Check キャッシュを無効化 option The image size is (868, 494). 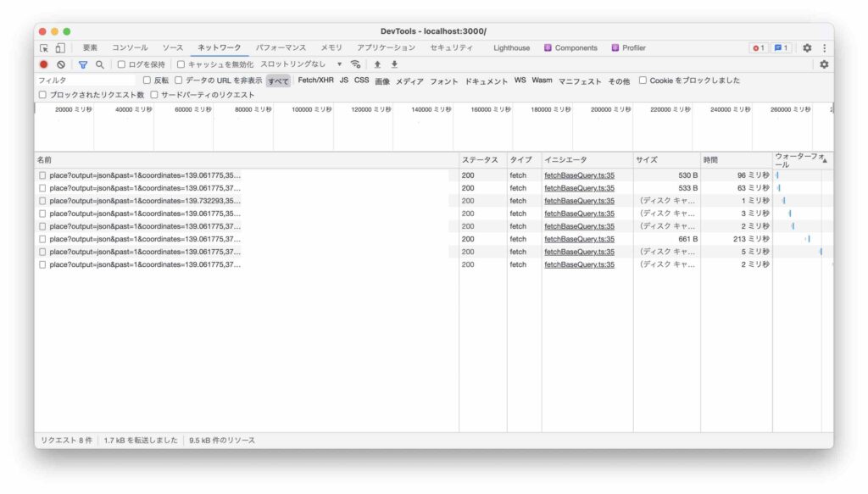(x=181, y=64)
